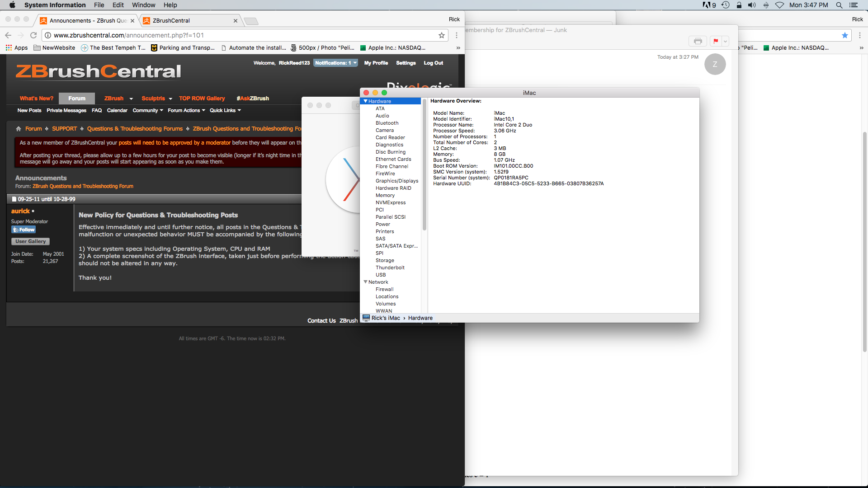Screen dimensions: 868x488
Task: View site information icon in the address bar
Action: pos(48,35)
